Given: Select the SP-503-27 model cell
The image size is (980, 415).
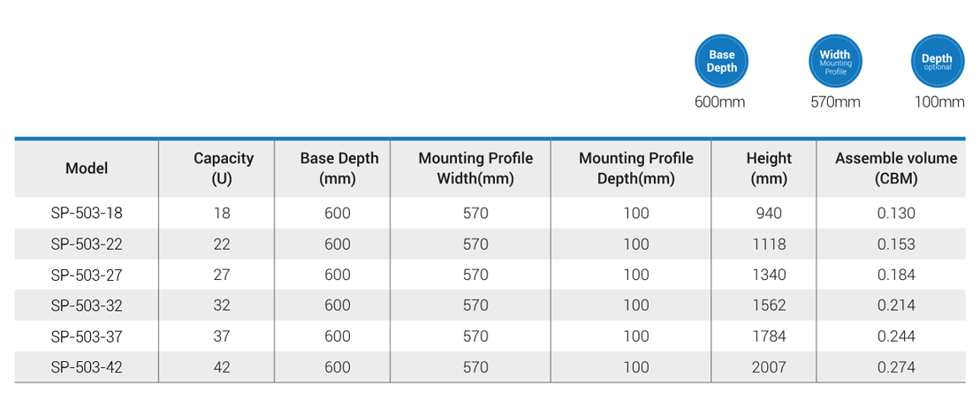Looking at the screenshot, I should coord(87,275).
